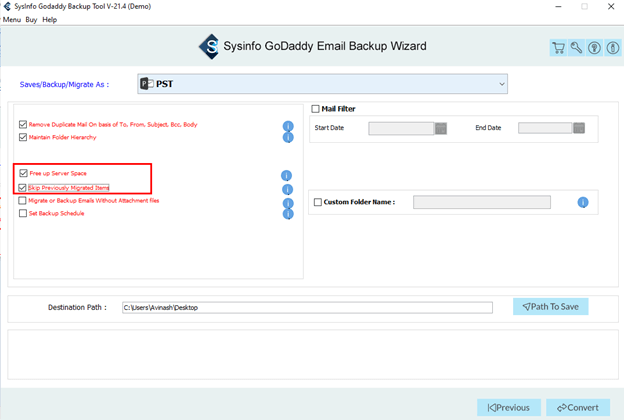Screen dimensions: 624x420
Task: Open the Buy menu
Action: [x=31, y=20]
